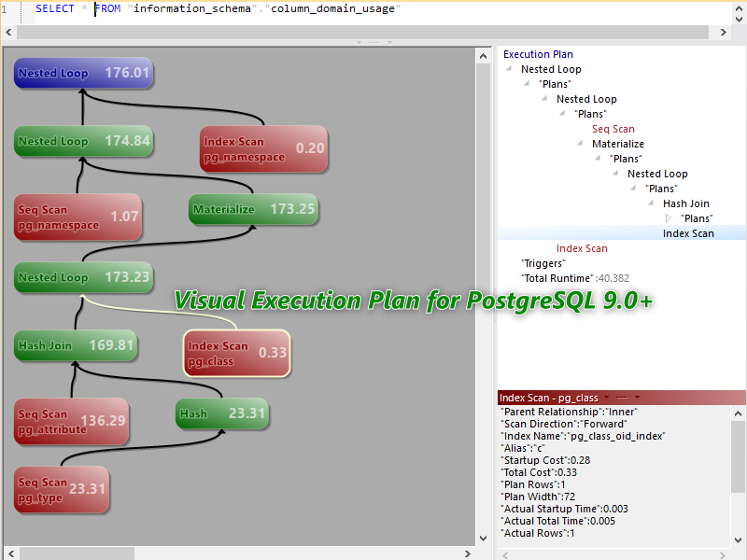Collapse "Plans" node directly above Seq Scan
Screen dimensions: 747x560
point(562,113)
